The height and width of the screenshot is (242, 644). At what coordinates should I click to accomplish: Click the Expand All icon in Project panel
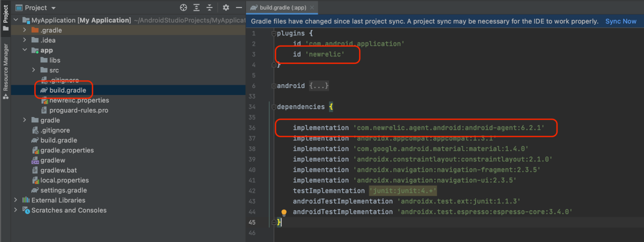click(196, 8)
